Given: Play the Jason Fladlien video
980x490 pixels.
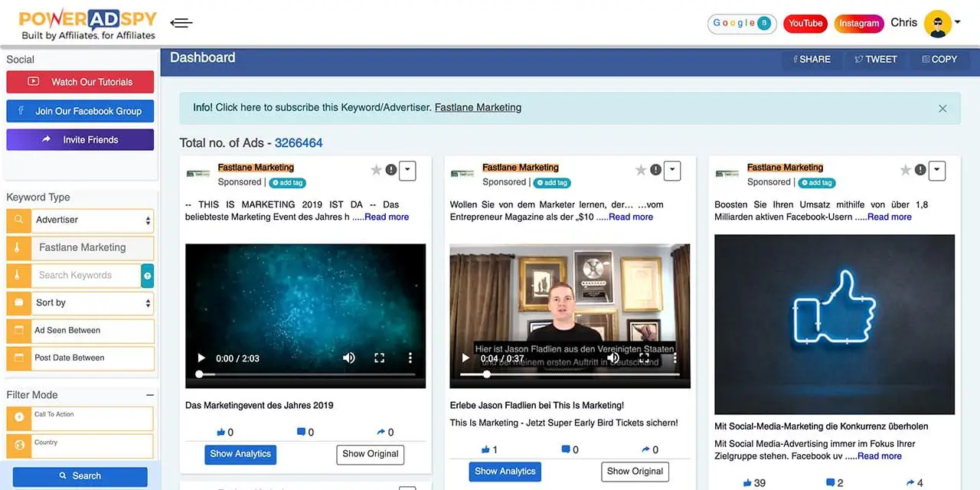Looking at the screenshot, I should click(x=465, y=358).
